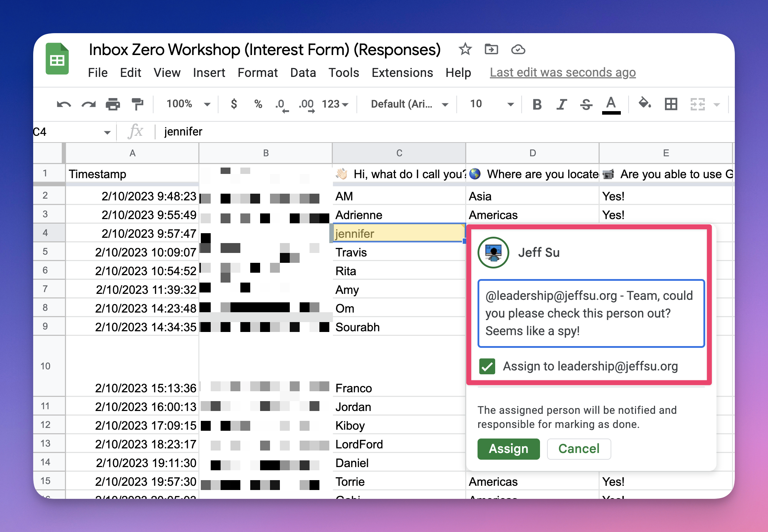Open font size 10 dropdown

(x=492, y=104)
